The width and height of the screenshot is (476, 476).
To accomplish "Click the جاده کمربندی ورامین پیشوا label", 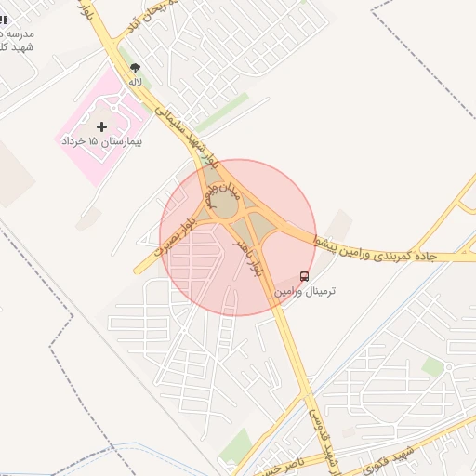I will [376, 252].
